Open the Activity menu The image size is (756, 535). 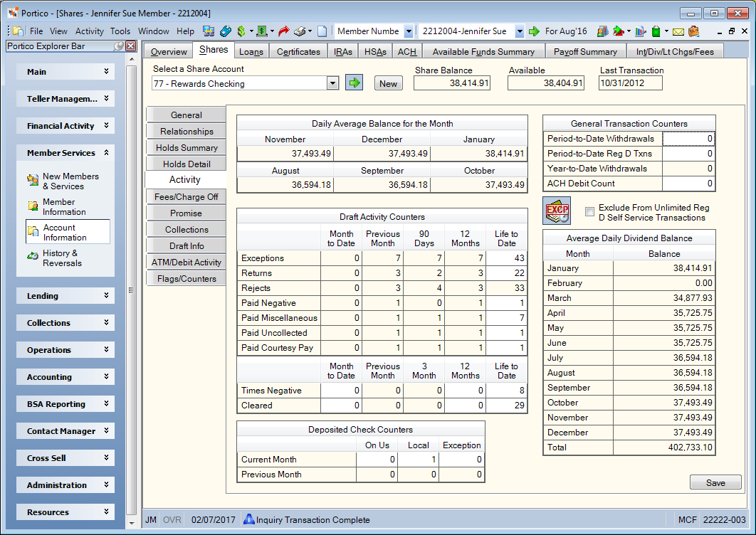pos(89,31)
